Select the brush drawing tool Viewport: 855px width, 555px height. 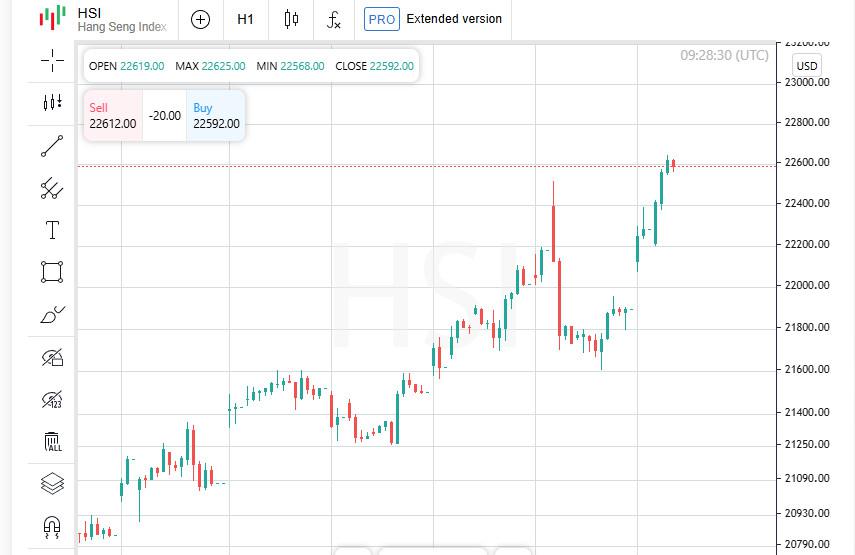(x=52, y=315)
